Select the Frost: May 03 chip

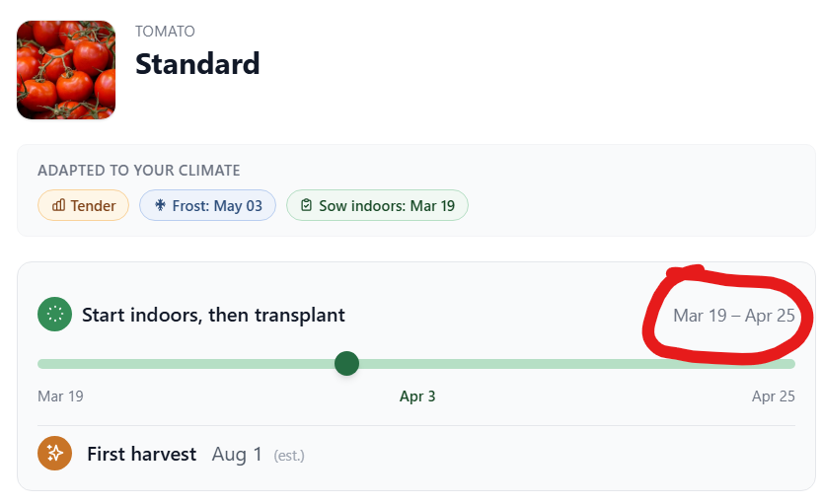207,205
